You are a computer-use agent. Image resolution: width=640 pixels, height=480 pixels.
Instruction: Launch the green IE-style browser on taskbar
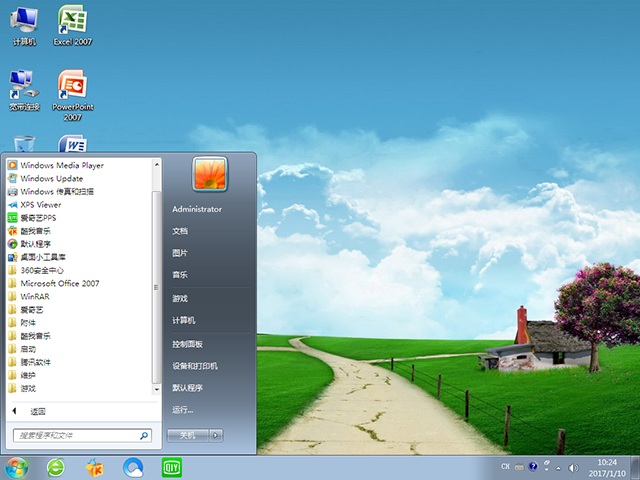click(56, 468)
